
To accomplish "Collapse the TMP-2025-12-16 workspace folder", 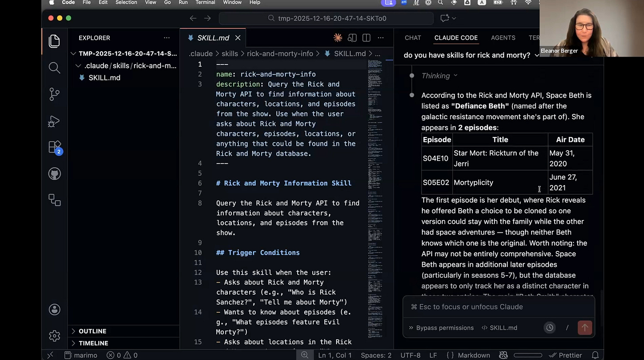I will coord(124,53).
